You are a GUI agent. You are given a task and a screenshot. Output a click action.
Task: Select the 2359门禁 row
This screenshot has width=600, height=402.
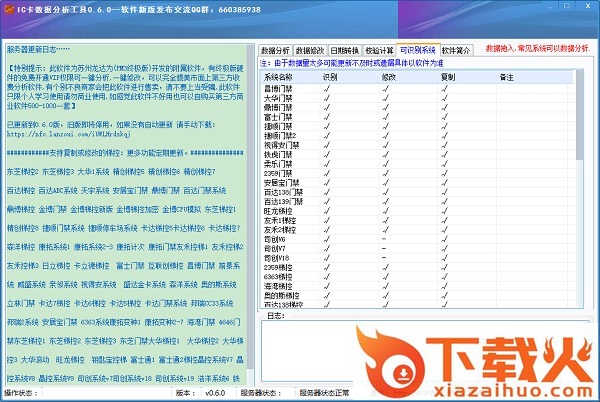coord(417,173)
